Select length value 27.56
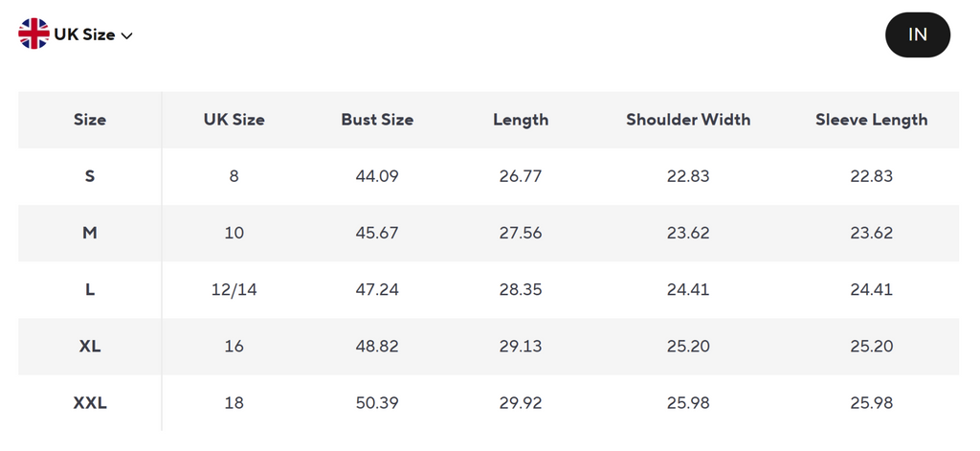 click(x=521, y=233)
